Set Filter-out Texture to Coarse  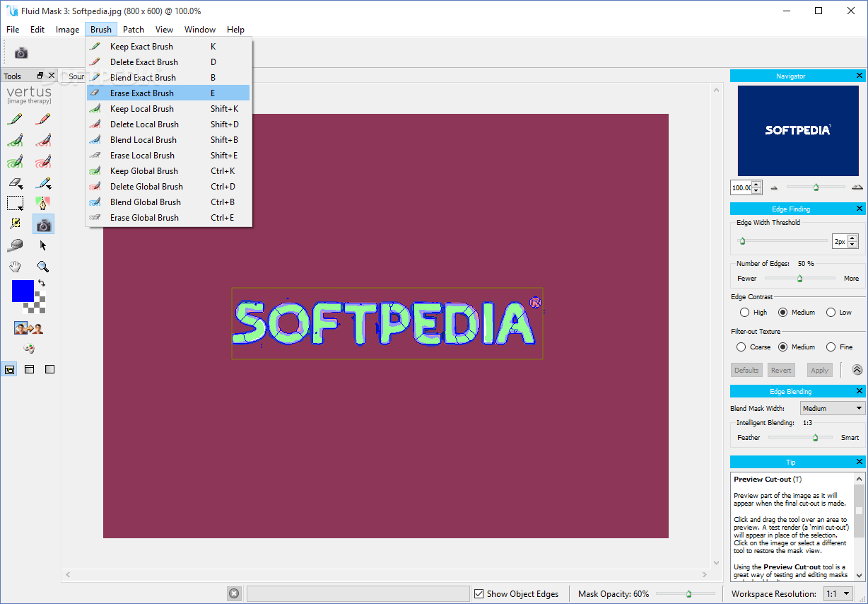coord(741,347)
